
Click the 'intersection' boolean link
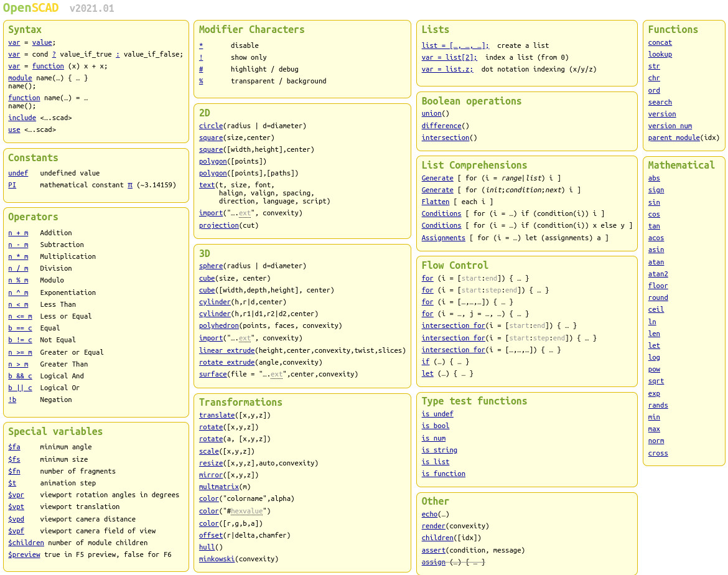click(x=446, y=138)
